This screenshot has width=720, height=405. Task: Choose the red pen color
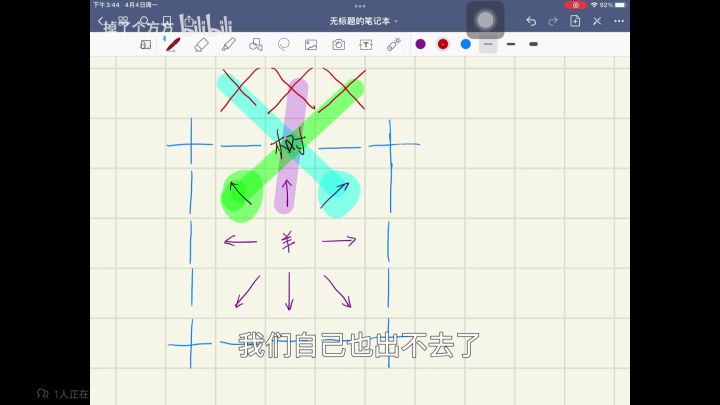(x=443, y=44)
